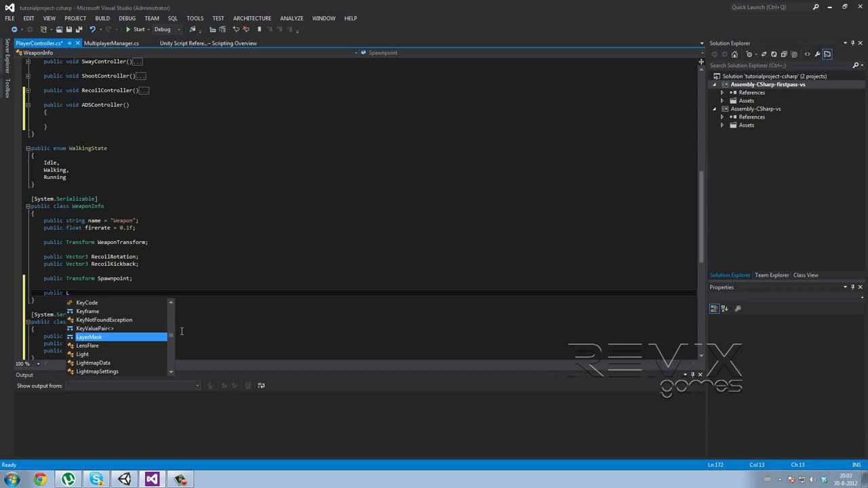Click the Categorized icon in Properties panel
The width and height of the screenshot is (868, 488).
[x=714, y=309]
